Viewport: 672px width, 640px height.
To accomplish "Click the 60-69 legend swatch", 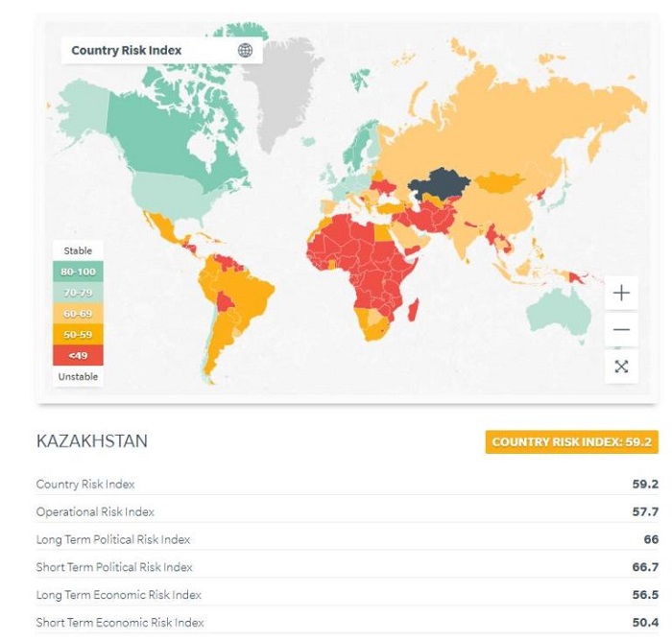I will click(x=79, y=313).
